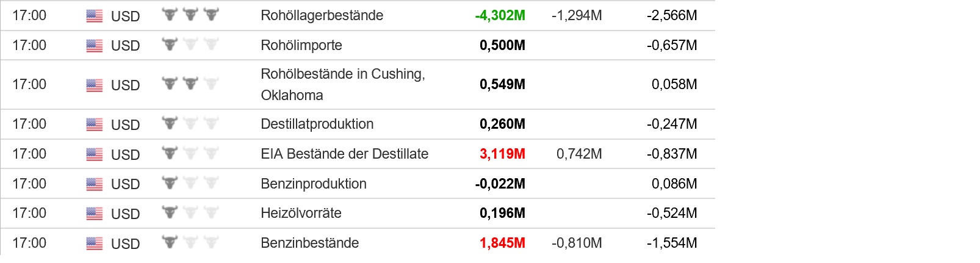This screenshot has width=980, height=263.
Task: Click the three-bull volatility icons for Rohöllagerbestände
Action: (x=190, y=14)
